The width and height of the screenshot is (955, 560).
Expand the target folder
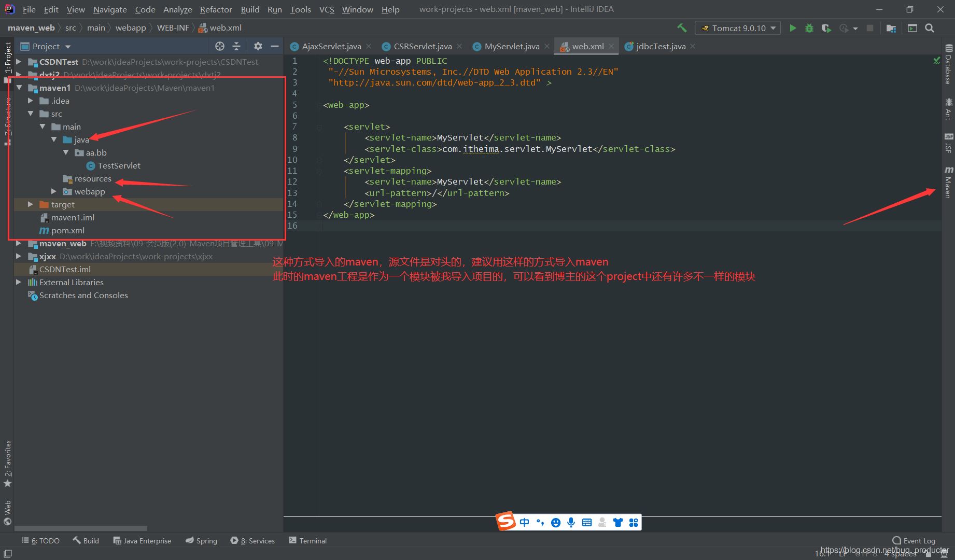[31, 205]
